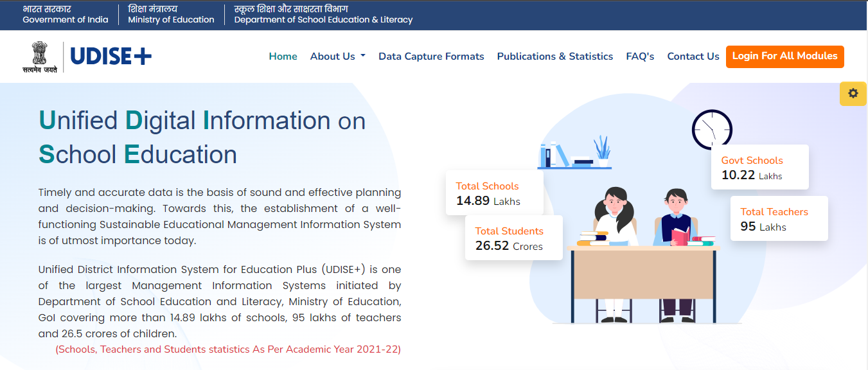Select the Total Students 26.52 Crores card
Screen dimensions: 868x370
point(514,238)
